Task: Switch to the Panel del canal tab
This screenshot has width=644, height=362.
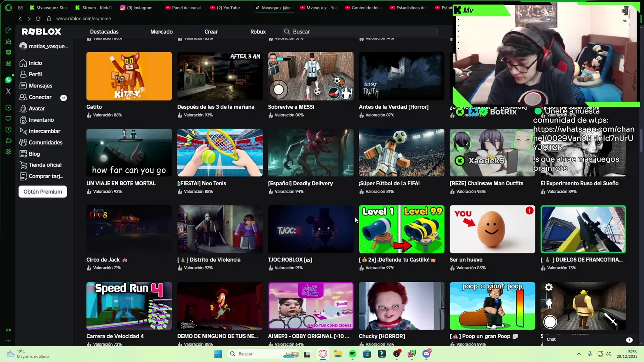Action: click(x=183, y=8)
